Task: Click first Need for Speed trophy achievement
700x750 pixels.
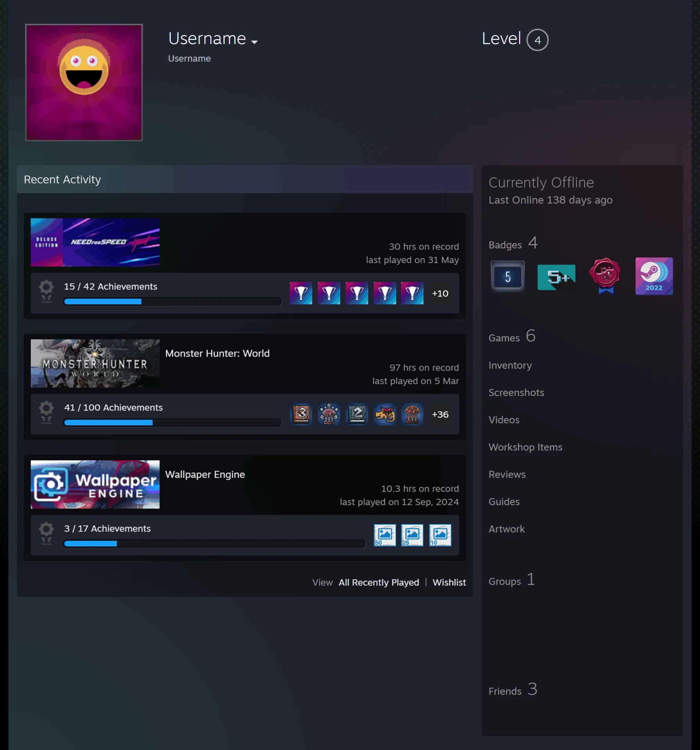Action: coord(301,293)
